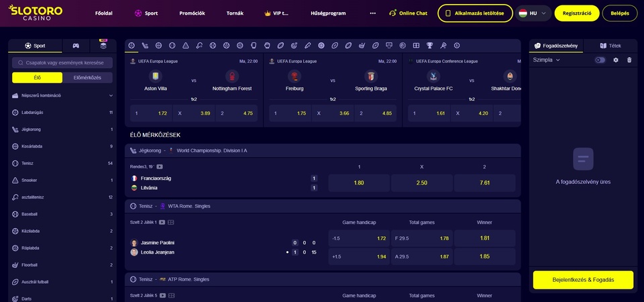Select game handicap +1.5 at 1.94
The height and width of the screenshot is (302, 644).
[359, 256]
